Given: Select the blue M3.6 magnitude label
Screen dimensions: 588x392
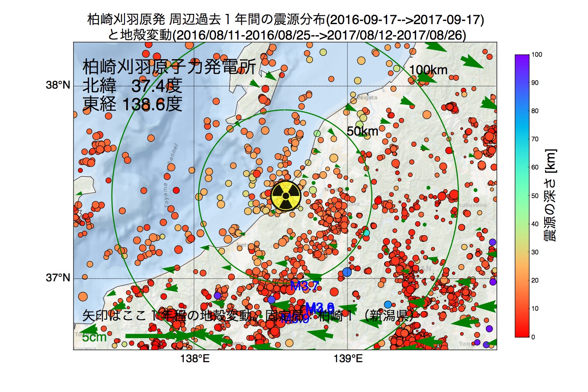Looking at the screenshot, I should 320,307.
